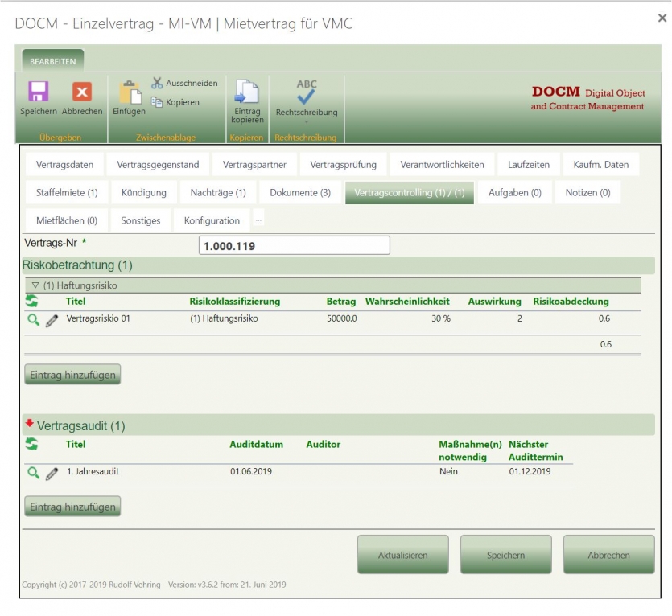Click the red arrow beside Vertragsaudit
This screenshot has height=616, width=672.
[29, 423]
